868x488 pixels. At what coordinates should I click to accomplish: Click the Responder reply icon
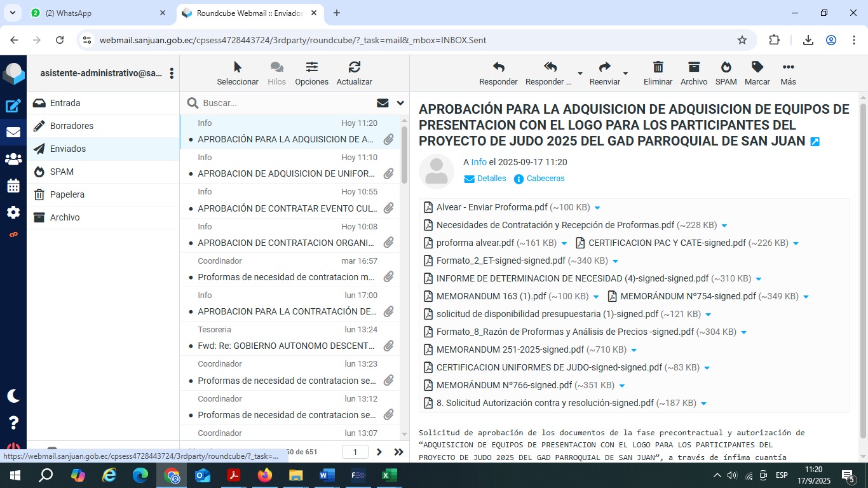pyautogui.click(x=498, y=67)
